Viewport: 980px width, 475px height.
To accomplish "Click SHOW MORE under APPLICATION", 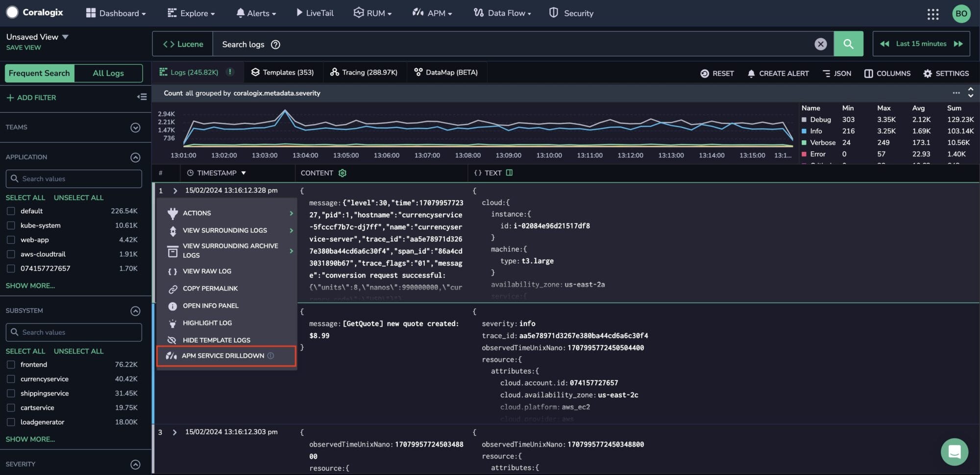I will (x=30, y=286).
